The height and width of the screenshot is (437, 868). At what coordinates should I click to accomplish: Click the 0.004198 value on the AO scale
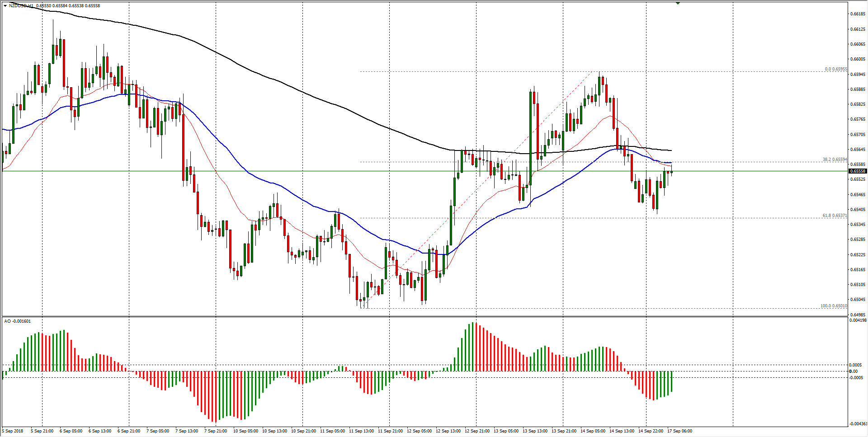pyautogui.click(x=858, y=320)
